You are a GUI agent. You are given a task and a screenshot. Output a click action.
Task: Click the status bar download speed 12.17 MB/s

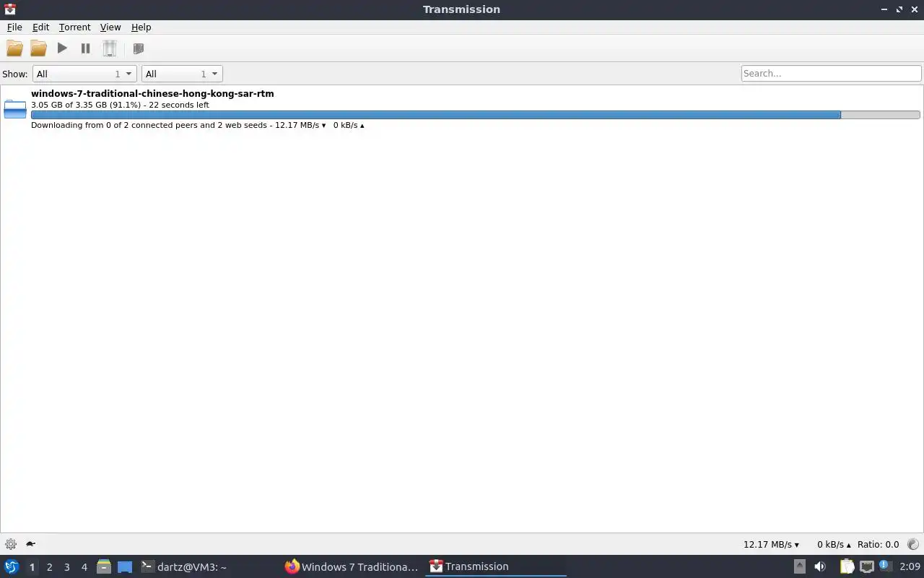(x=771, y=544)
